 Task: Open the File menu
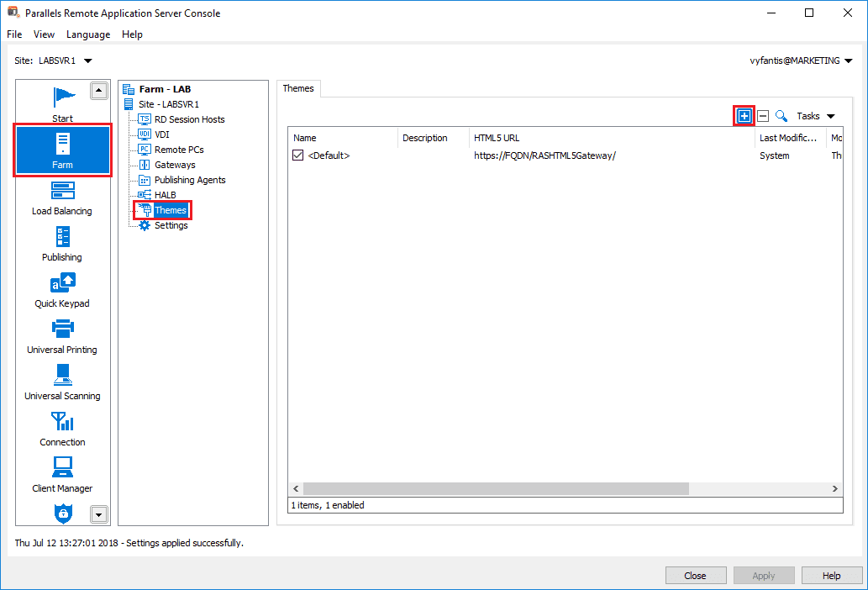tap(14, 34)
